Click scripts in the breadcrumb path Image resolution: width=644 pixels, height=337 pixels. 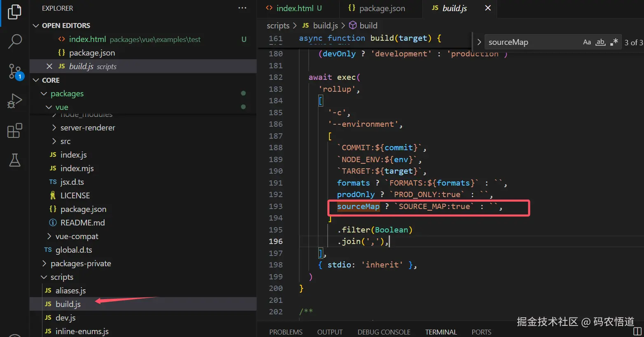pos(278,26)
